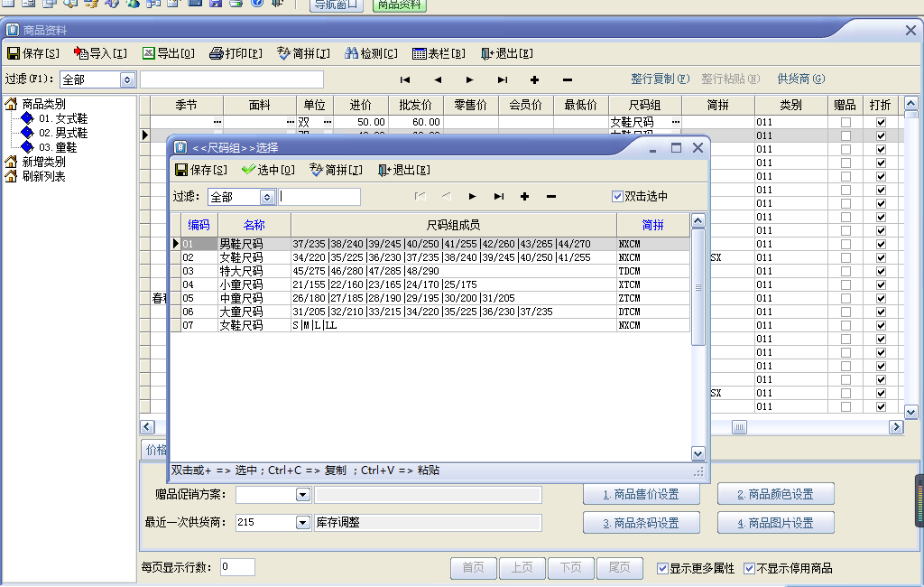Open 表栏[B] column settings

(439, 53)
